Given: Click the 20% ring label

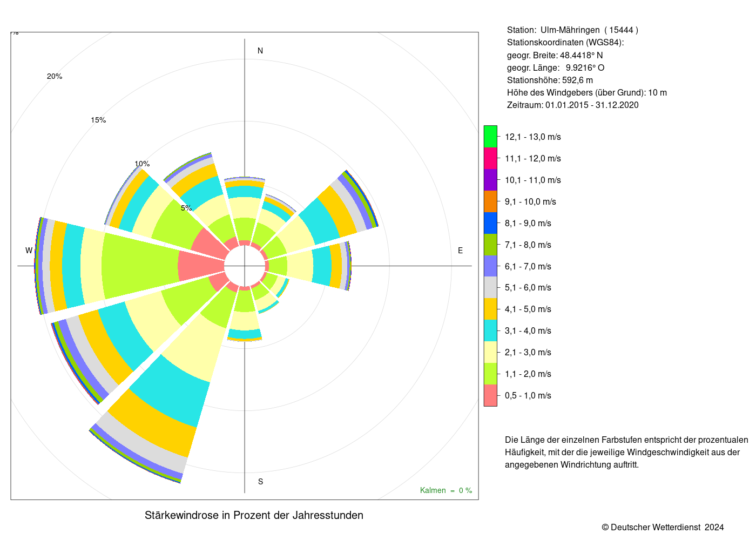Looking at the screenshot, I should point(55,77).
